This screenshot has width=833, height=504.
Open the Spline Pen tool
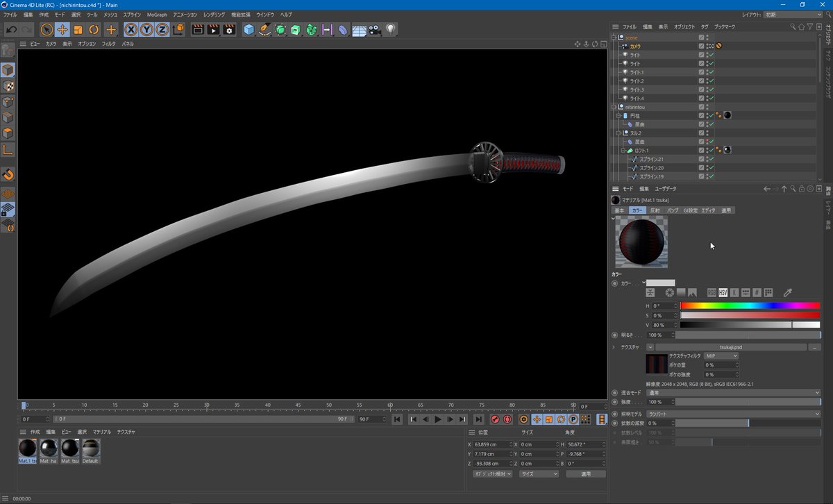tap(264, 30)
